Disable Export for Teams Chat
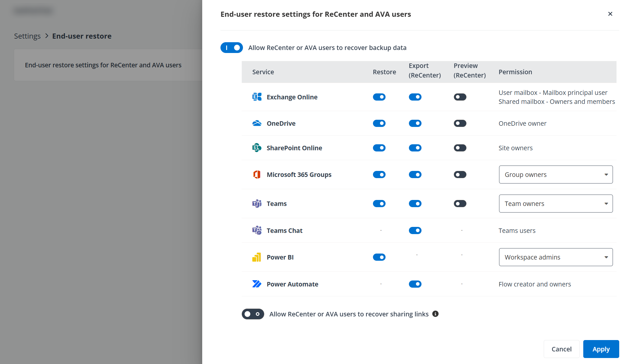 tap(415, 230)
